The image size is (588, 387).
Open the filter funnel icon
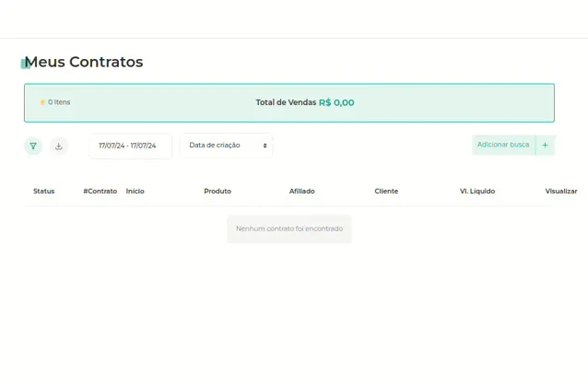(x=33, y=146)
